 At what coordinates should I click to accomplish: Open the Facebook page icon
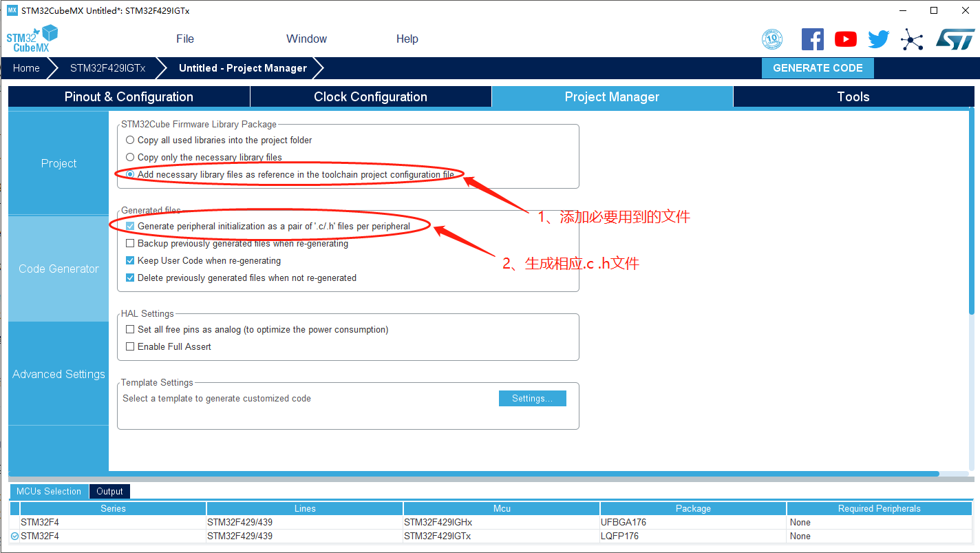coord(813,39)
